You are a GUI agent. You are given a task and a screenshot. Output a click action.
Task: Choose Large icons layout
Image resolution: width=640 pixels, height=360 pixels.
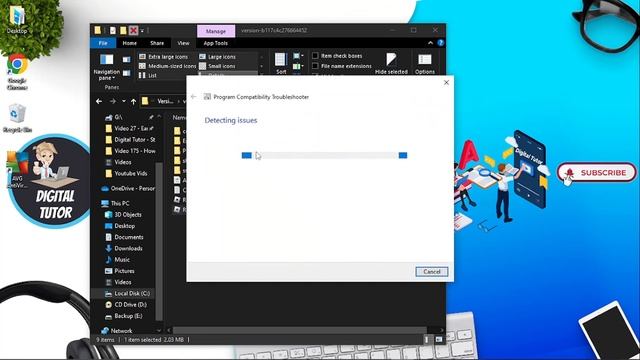(x=218, y=57)
